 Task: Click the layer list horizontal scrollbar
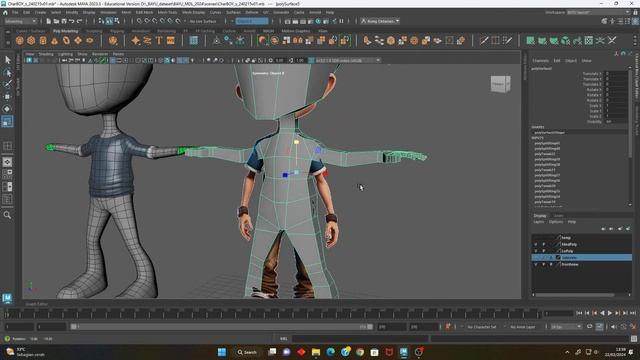pos(575,295)
